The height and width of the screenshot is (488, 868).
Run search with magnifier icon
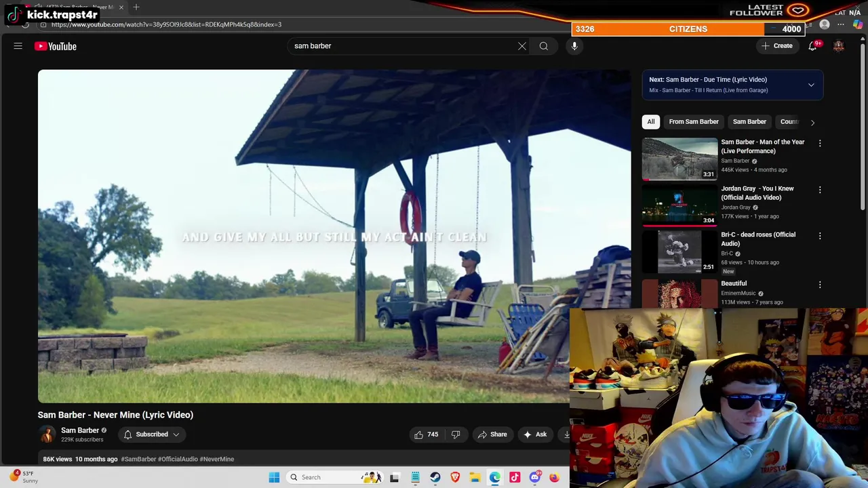pyautogui.click(x=544, y=46)
